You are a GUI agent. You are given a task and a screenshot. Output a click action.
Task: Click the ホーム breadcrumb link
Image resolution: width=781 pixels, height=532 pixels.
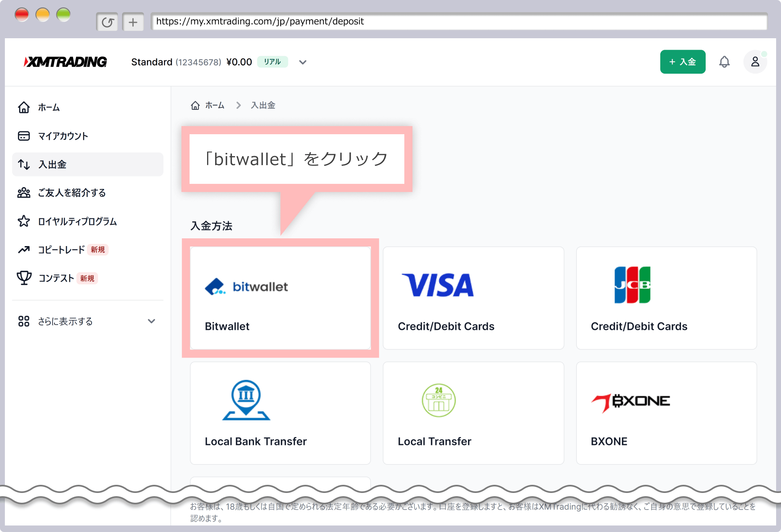tap(215, 106)
